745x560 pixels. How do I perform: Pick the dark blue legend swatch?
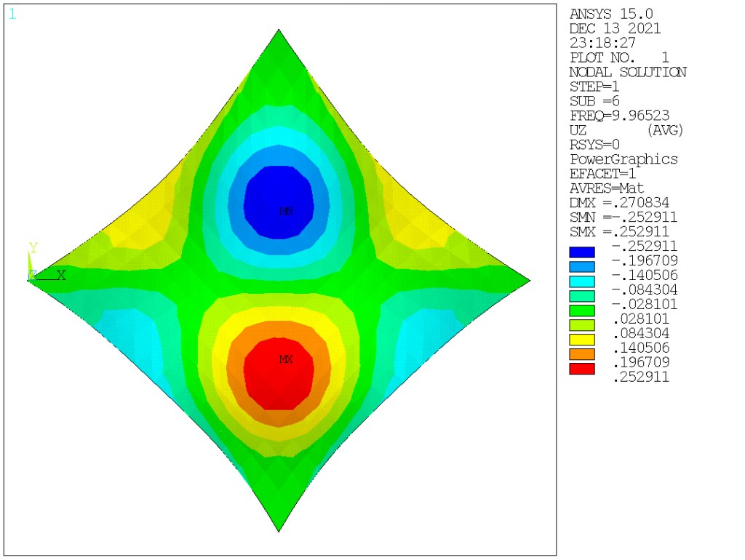tap(582, 252)
